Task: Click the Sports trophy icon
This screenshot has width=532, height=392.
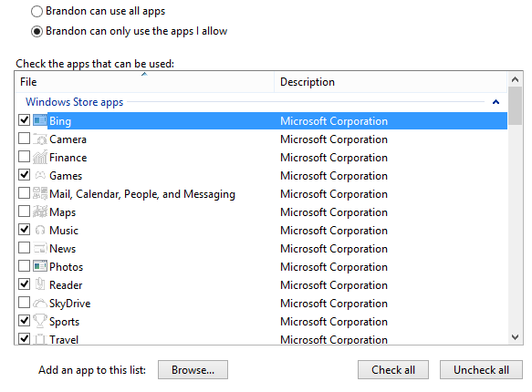Action: tap(40, 321)
